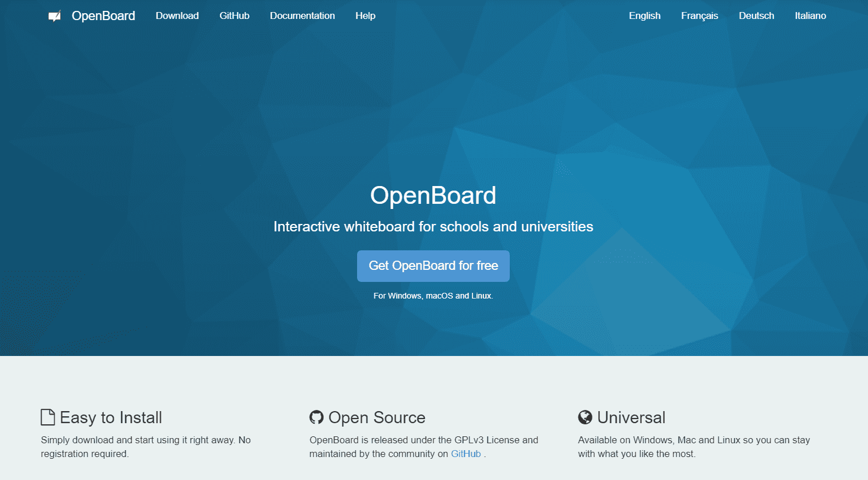This screenshot has width=868, height=480.
Task: Click the OpenBoard logo icon in navbar
Action: (x=55, y=16)
